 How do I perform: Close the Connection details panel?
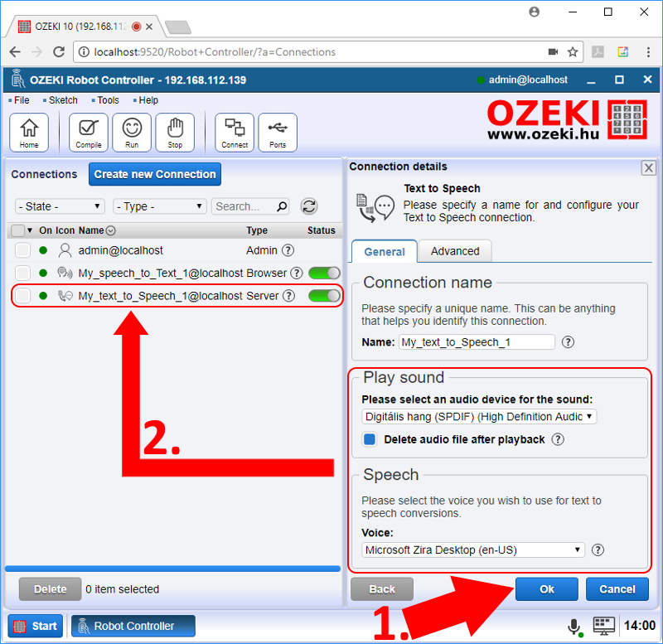(649, 168)
